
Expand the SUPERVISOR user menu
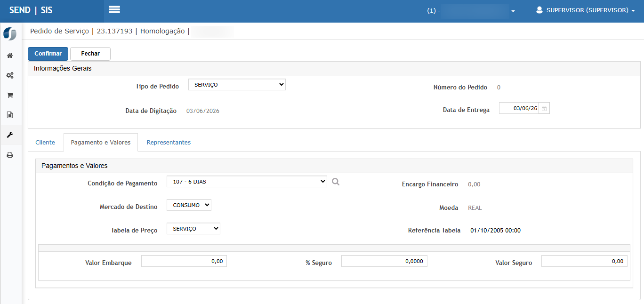coord(586,10)
